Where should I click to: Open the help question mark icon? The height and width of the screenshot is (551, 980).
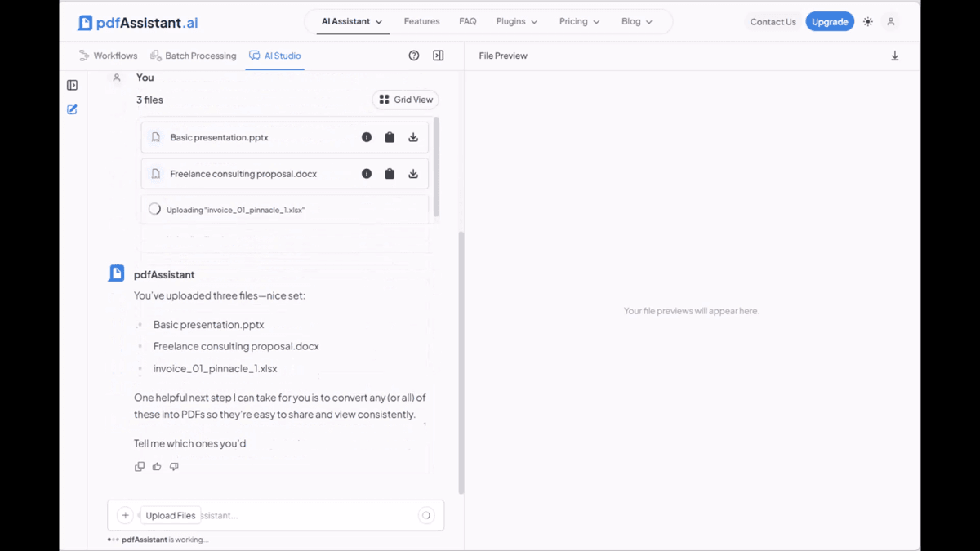click(414, 56)
